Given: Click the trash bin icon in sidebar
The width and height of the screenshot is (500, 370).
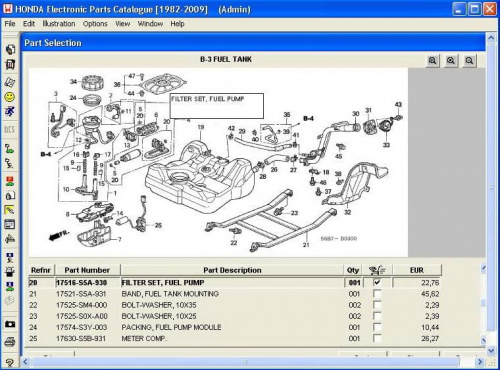Looking at the screenshot, I should coord(10,64).
